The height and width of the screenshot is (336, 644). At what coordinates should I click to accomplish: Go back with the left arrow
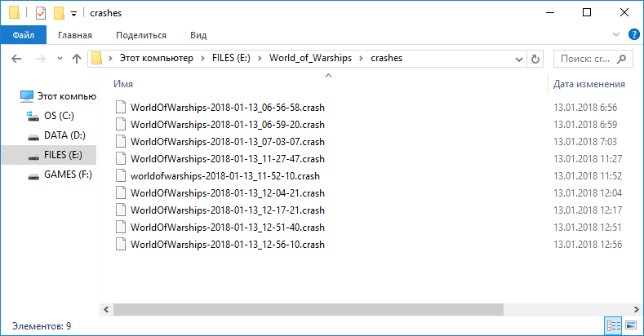click(16, 59)
